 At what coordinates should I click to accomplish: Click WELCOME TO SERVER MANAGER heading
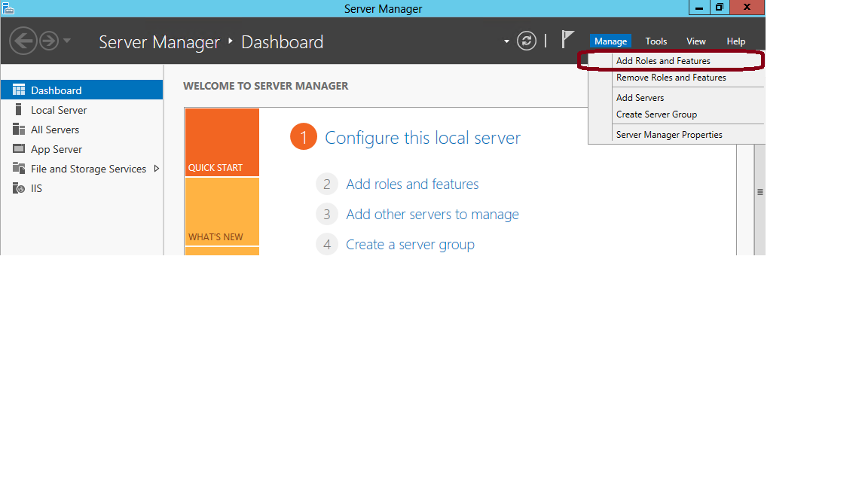point(266,86)
